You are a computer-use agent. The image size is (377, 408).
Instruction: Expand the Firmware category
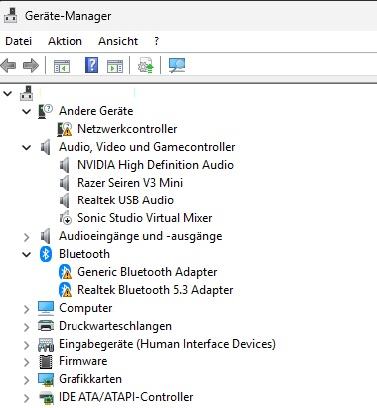point(26,362)
